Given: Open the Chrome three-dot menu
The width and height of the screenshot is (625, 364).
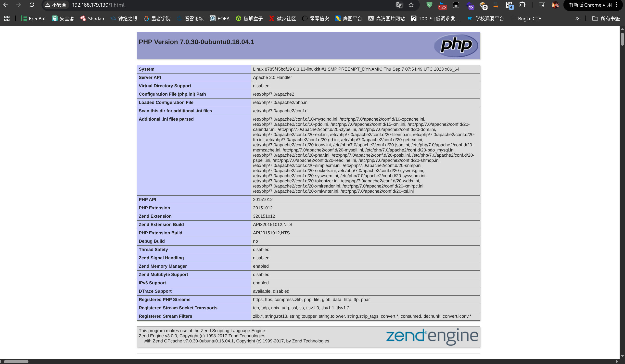Looking at the screenshot, I should point(617,5).
